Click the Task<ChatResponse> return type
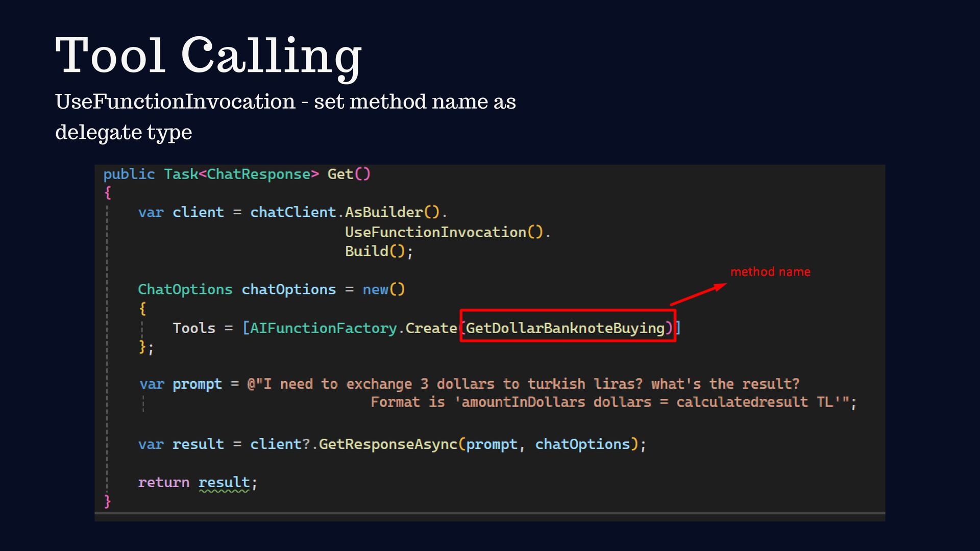980x551 pixels. 241,174
